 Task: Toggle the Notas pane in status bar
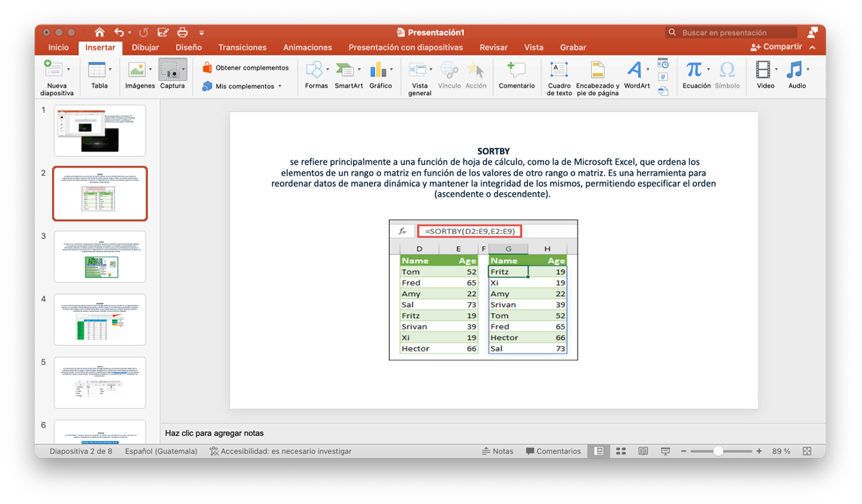point(497,451)
